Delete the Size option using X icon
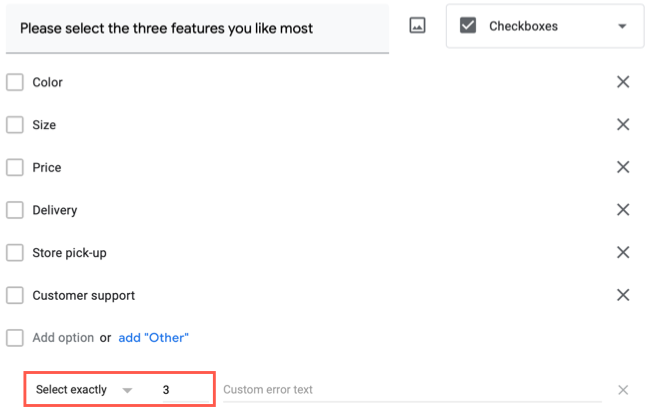Screen dimensions: 650x414 pos(623,125)
